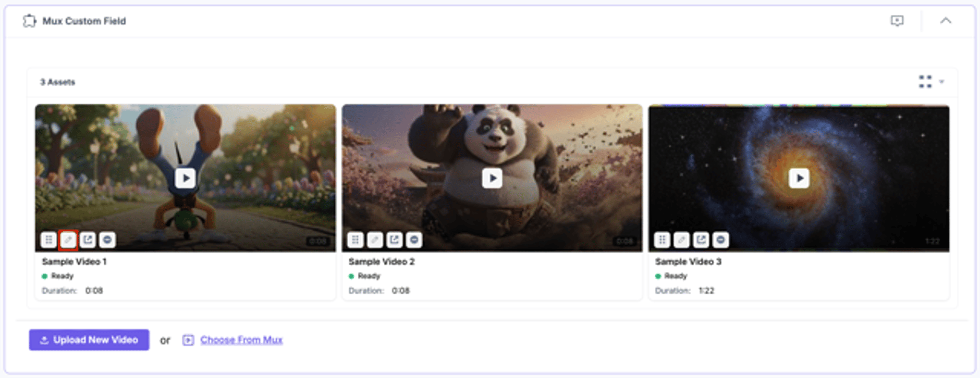Click Ready status under Sample Video 2

click(364, 276)
